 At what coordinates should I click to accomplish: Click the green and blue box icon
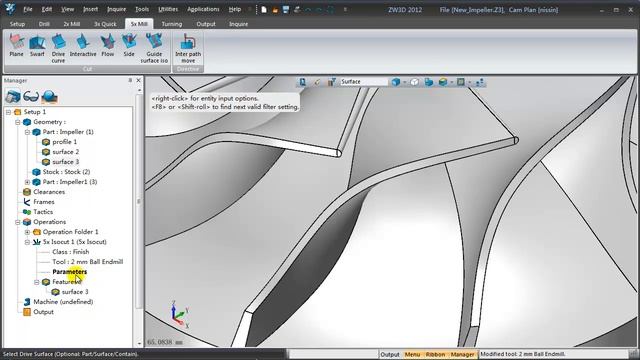coord(443,82)
